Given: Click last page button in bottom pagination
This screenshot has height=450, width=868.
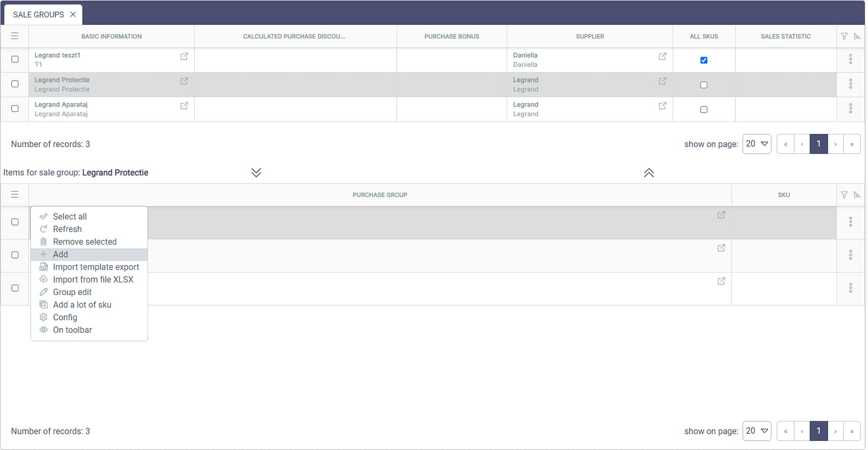Looking at the screenshot, I should (852, 431).
